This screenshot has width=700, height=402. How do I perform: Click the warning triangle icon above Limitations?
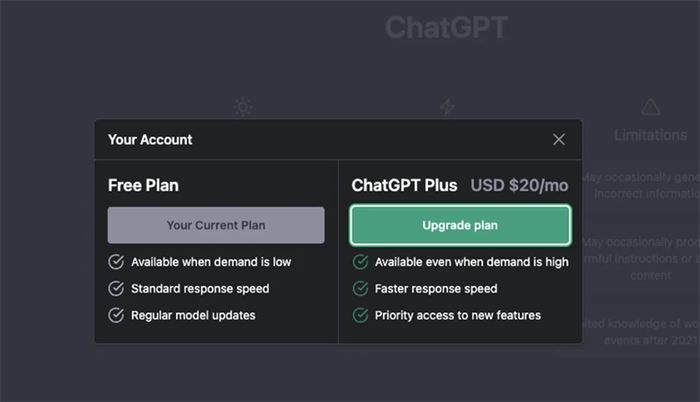pos(651,106)
